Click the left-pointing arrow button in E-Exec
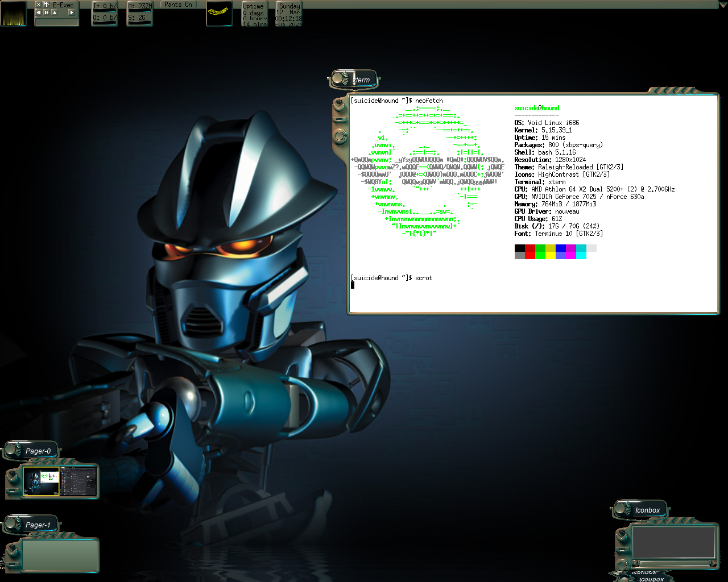 pos(39,12)
